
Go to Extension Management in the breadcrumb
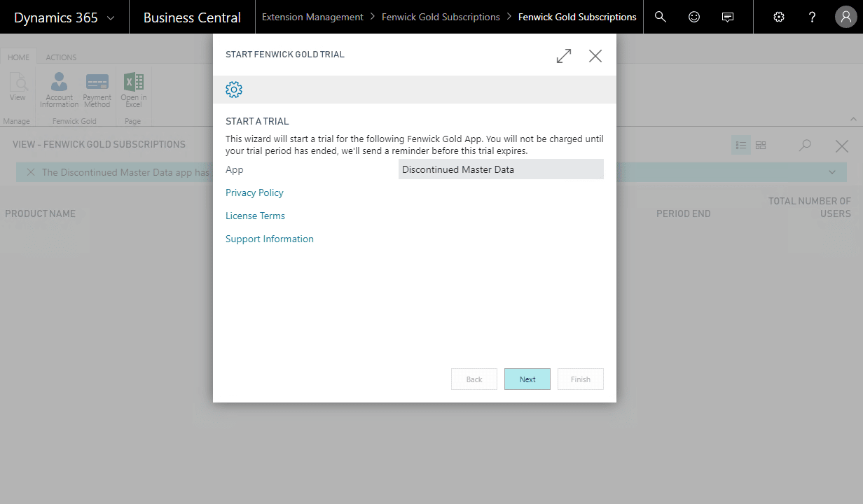click(312, 17)
